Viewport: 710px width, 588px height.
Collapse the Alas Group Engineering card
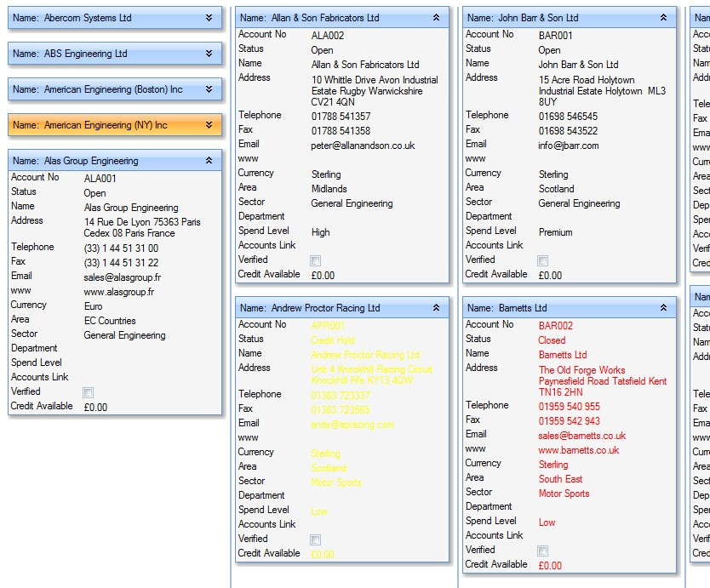click(209, 161)
